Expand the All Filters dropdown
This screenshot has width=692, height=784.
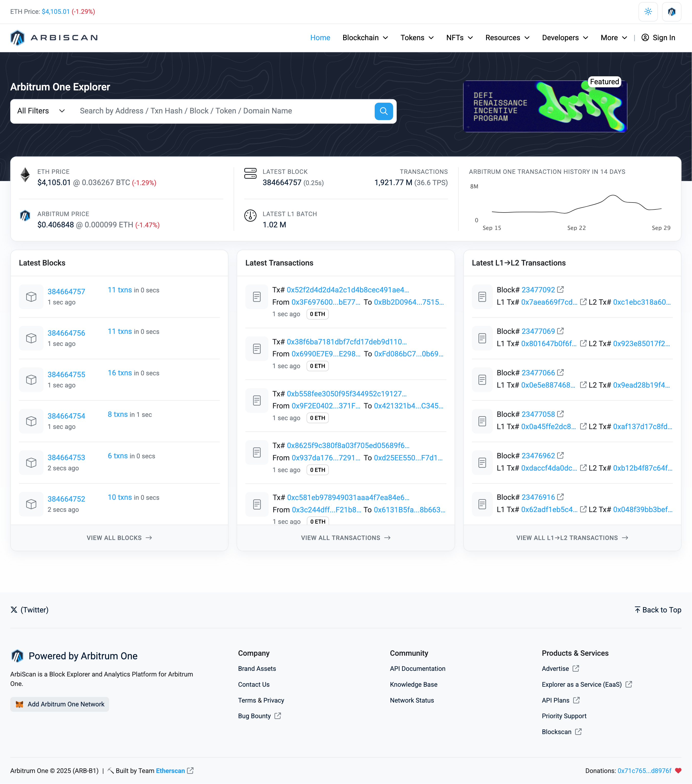point(41,111)
